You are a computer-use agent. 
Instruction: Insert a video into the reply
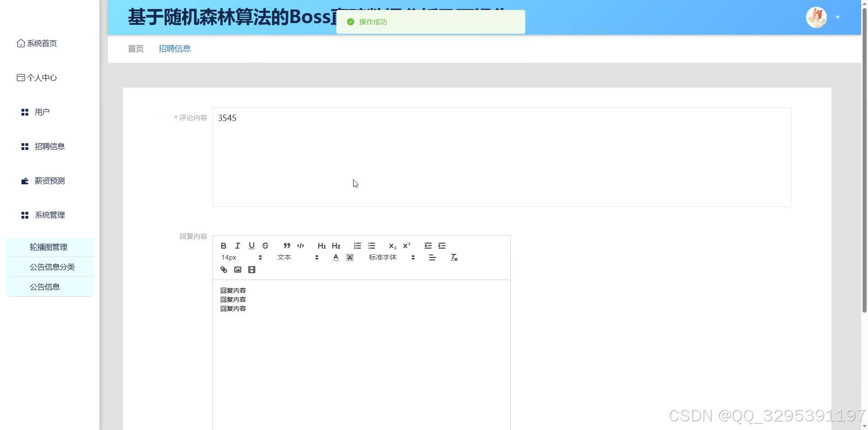tap(252, 270)
